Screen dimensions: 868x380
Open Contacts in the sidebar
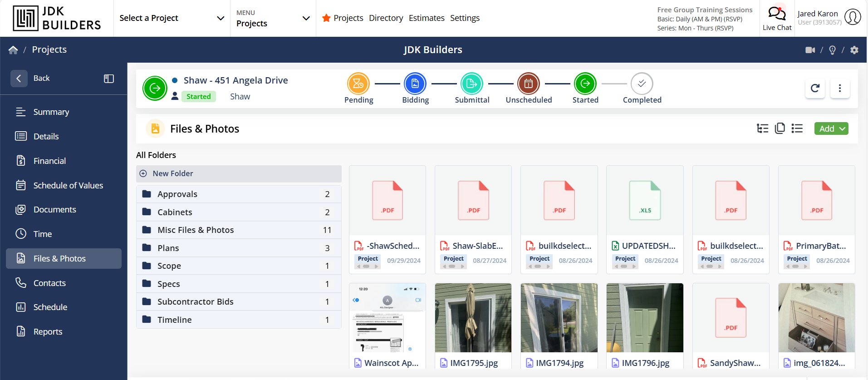click(x=64, y=283)
